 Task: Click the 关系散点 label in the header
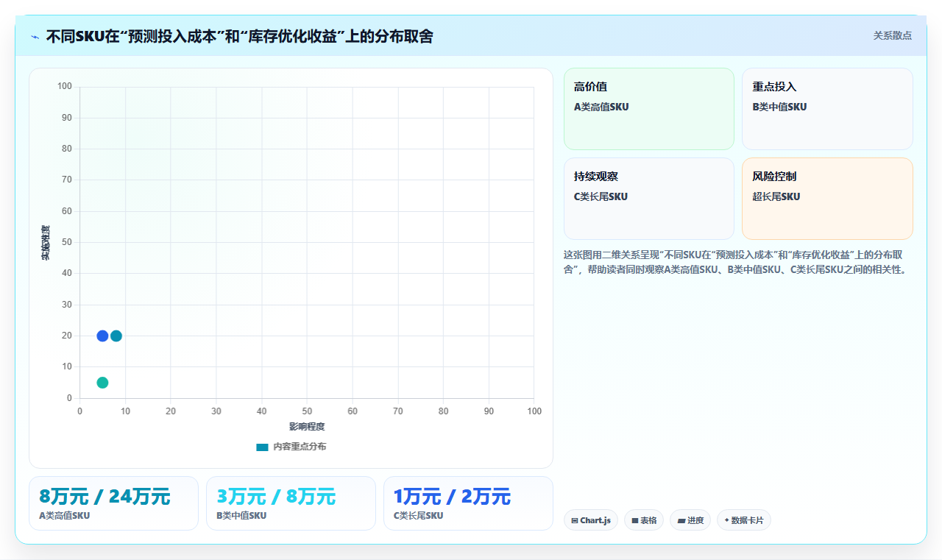(x=893, y=35)
